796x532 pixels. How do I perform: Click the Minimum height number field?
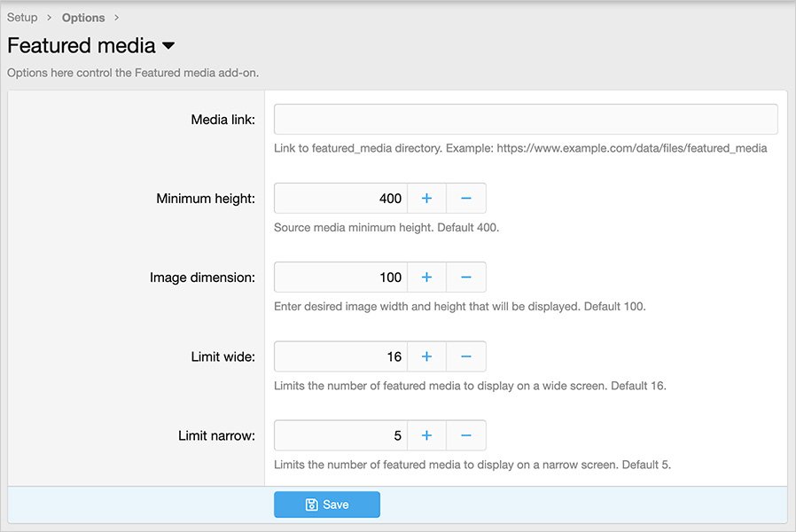[x=340, y=199]
